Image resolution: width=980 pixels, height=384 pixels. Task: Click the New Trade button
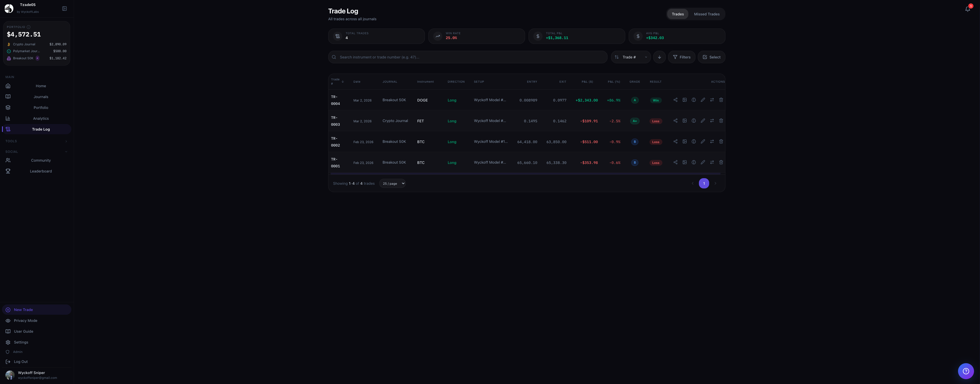click(37, 310)
